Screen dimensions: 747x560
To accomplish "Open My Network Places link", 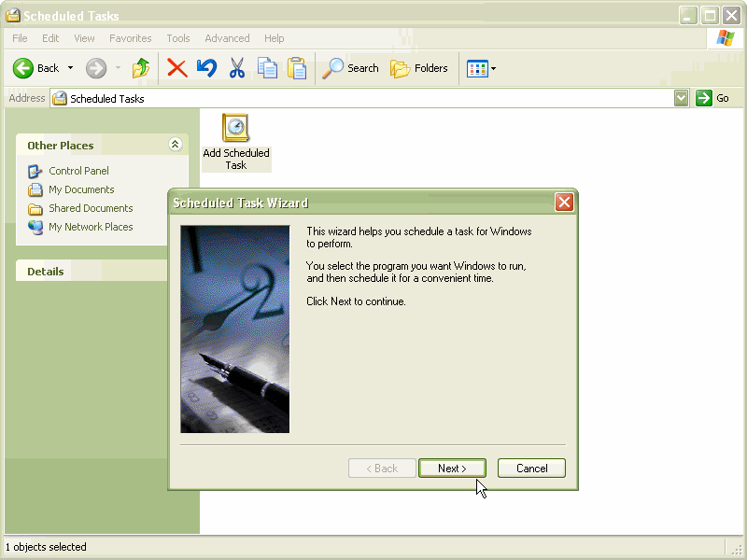I will tap(91, 227).
